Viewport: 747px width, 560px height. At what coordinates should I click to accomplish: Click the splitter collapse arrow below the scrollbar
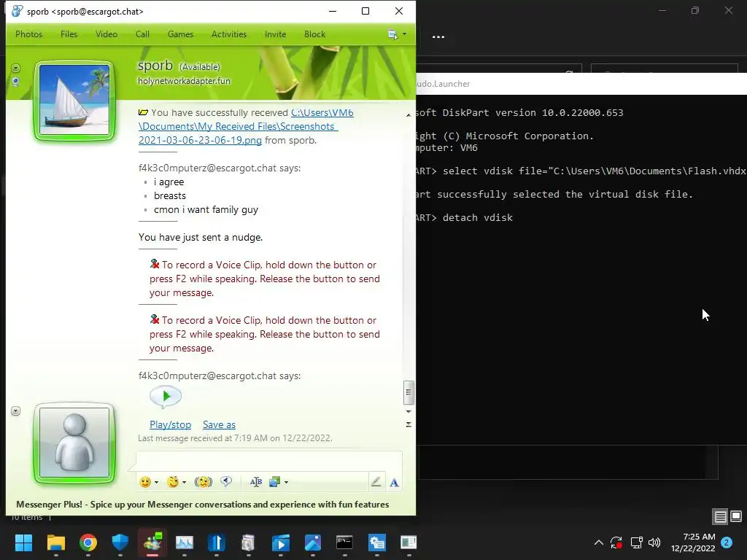point(409,424)
